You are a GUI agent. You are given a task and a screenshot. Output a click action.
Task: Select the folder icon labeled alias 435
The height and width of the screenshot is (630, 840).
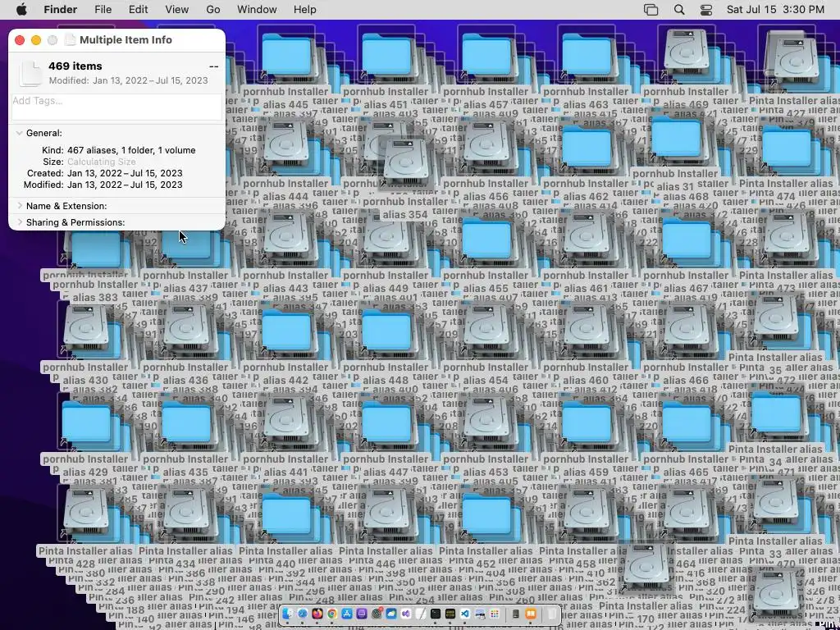coord(186,424)
